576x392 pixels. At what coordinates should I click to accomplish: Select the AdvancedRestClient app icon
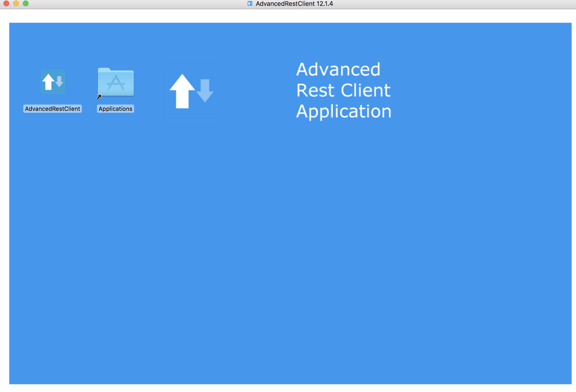pos(53,82)
